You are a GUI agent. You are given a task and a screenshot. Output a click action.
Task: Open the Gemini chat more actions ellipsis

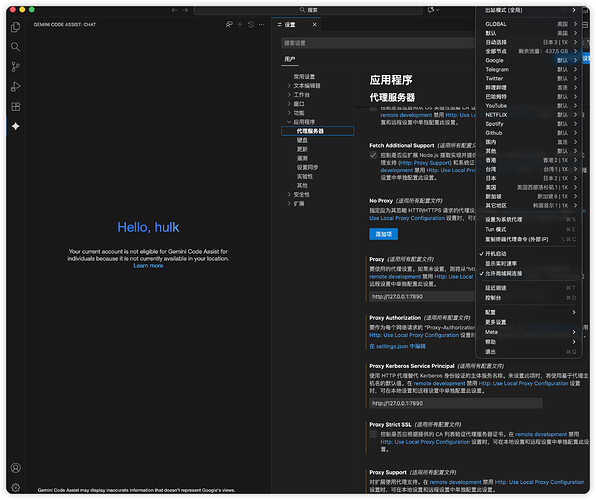(x=262, y=25)
